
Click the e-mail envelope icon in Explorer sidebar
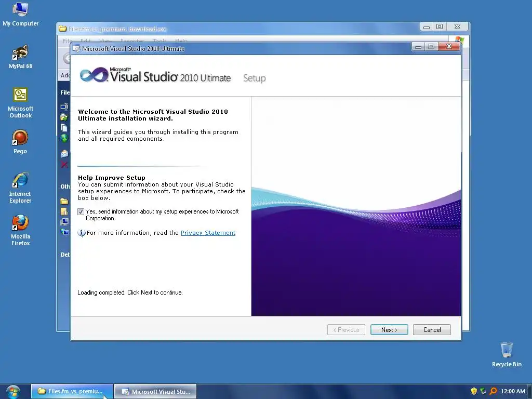pos(64,154)
